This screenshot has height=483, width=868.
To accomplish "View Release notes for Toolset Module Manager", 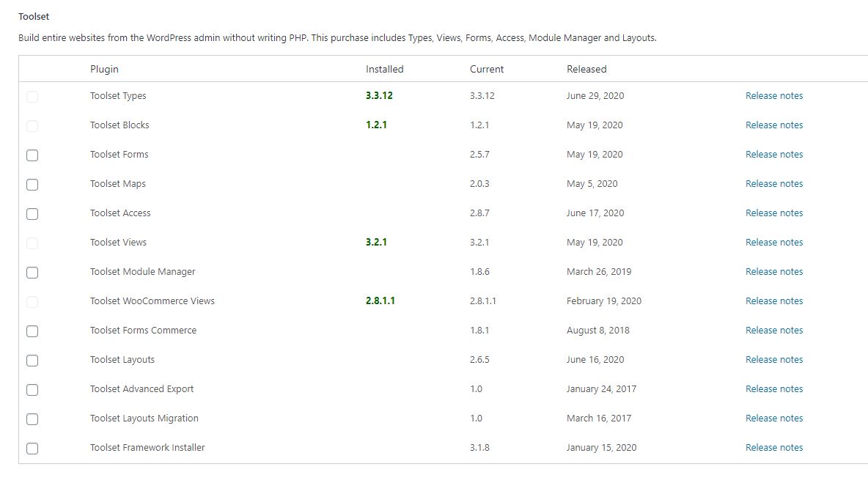I will pos(773,272).
